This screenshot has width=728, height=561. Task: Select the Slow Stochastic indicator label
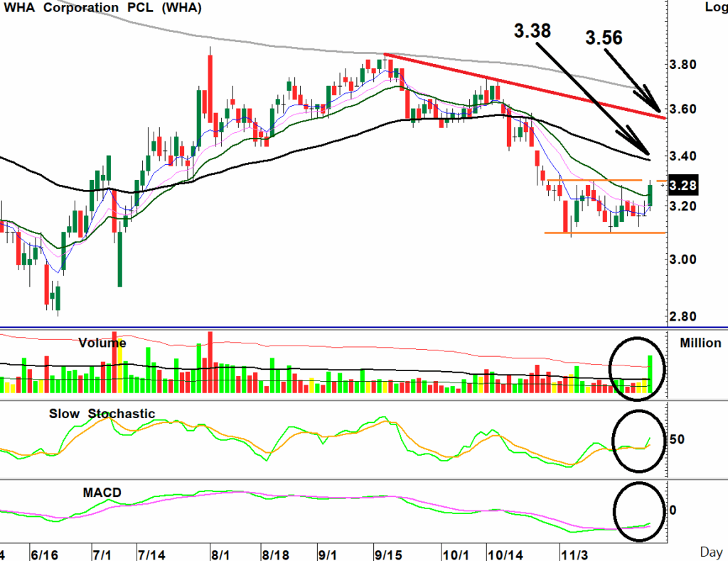tap(102, 414)
